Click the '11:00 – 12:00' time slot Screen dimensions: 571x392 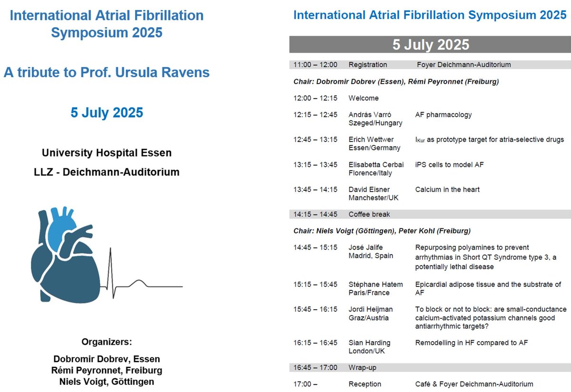click(315, 65)
